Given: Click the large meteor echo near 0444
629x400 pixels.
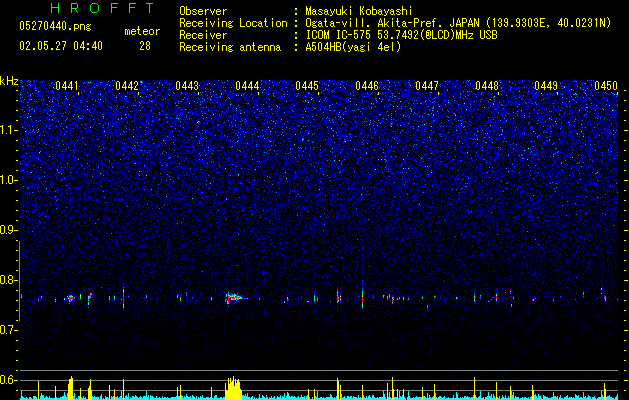Looking at the screenshot, I should point(234,298).
